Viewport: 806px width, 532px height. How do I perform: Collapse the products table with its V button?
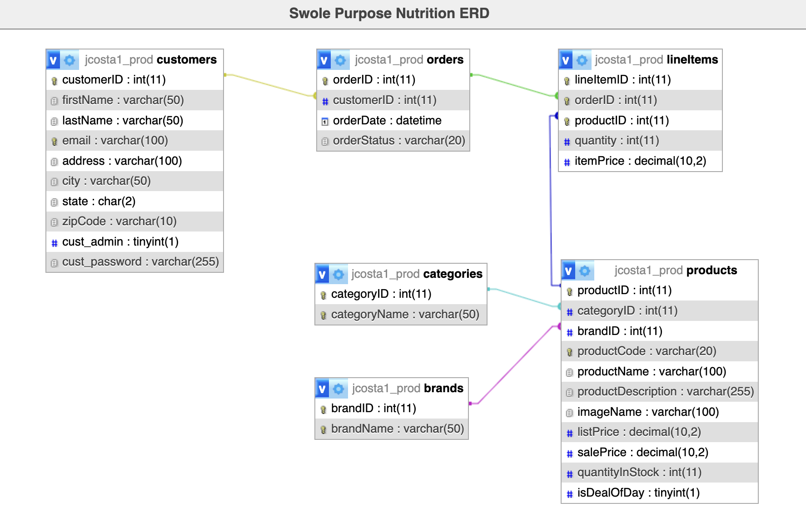click(x=569, y=271)
